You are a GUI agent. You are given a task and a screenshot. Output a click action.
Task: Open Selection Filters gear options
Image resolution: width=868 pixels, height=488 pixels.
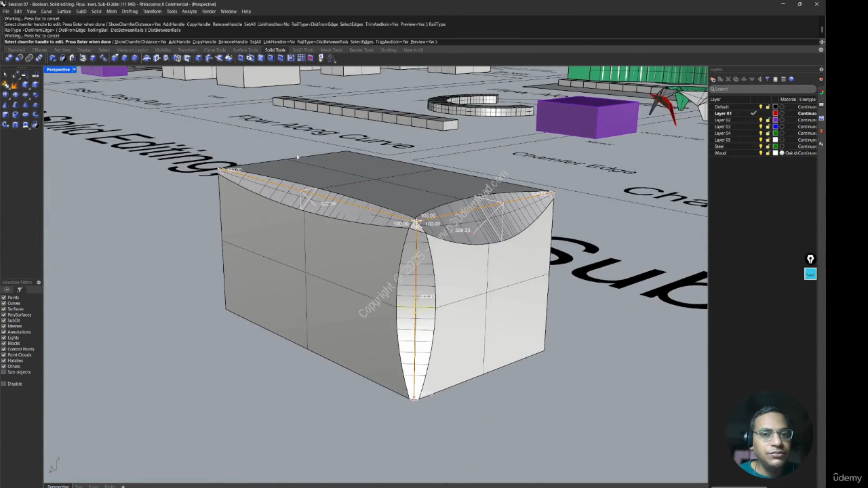tap(39, 283)
